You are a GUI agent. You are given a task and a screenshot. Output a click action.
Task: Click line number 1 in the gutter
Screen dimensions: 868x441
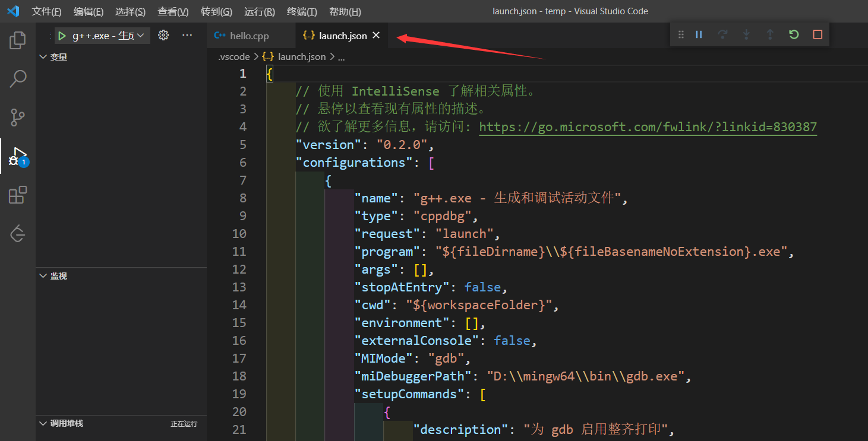(242, 74)
